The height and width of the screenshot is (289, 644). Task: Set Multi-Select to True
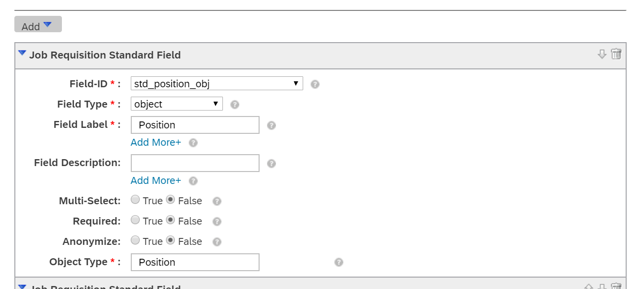point(135,200)
